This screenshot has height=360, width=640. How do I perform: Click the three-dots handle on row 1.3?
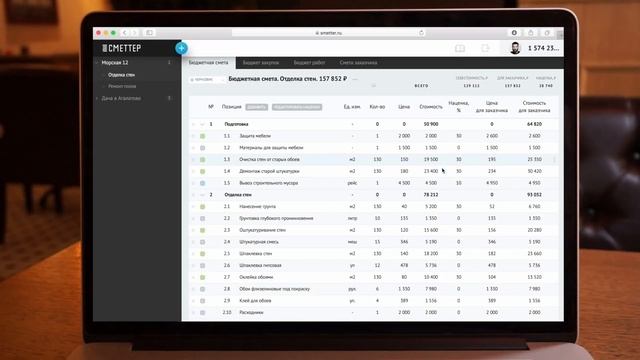pyautogui.click(x=555, y=160)
